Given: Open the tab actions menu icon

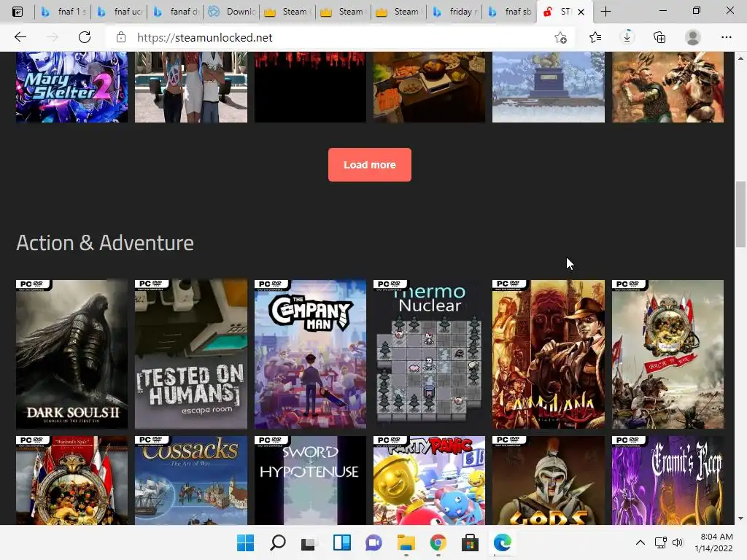Looking at the screenshot, I should pyautogui.click(x=18, y=12).
